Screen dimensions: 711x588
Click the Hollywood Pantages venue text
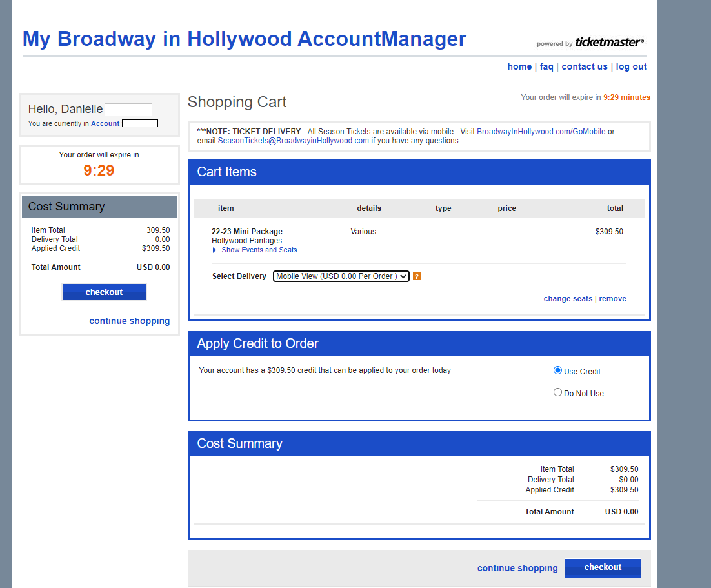click(246, 241)
